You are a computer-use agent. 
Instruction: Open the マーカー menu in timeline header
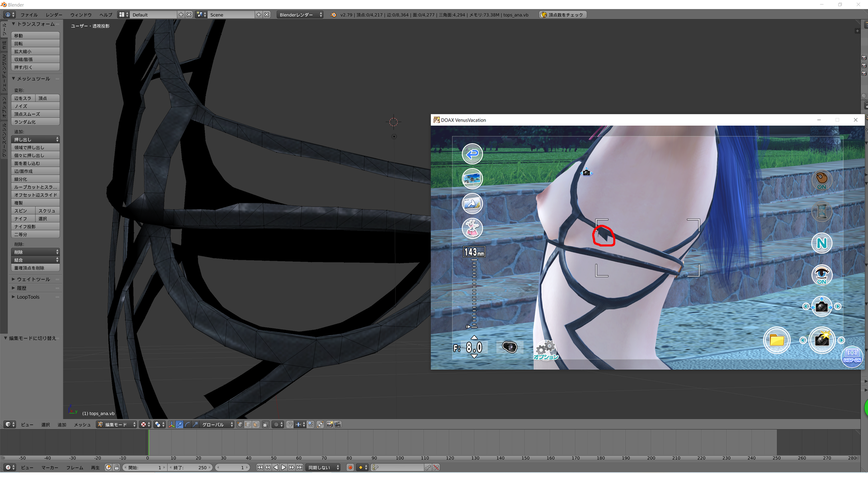point(50,467)
